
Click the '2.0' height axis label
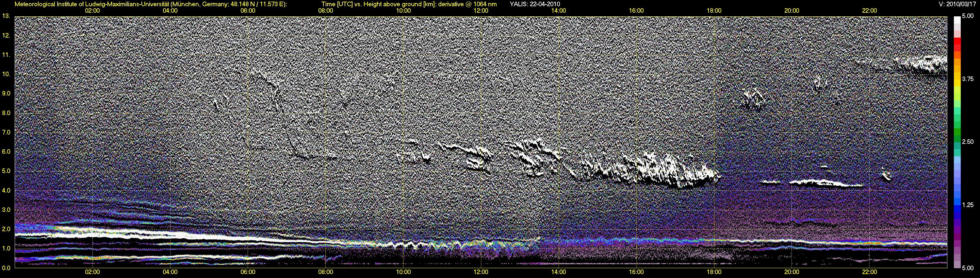coord(6,229)
